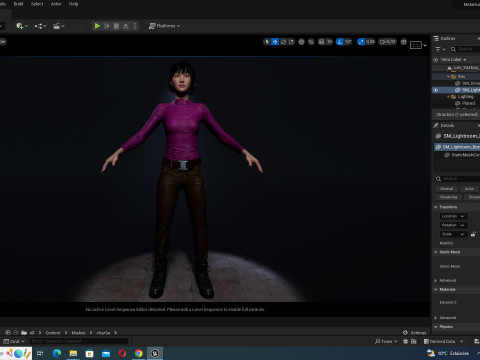The width and height of the screenshot is (480, 360).
Task: Open the Select menu
Action: [x=37, y=4]
